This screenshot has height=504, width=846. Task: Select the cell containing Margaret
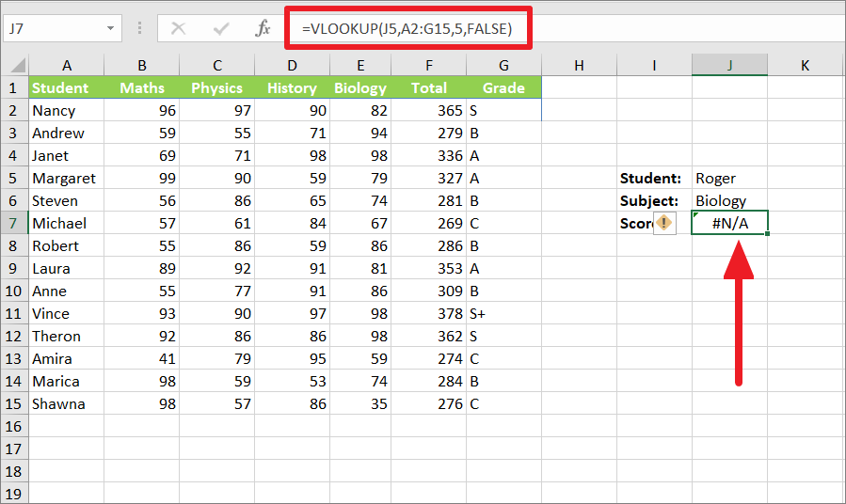(67, 179)
